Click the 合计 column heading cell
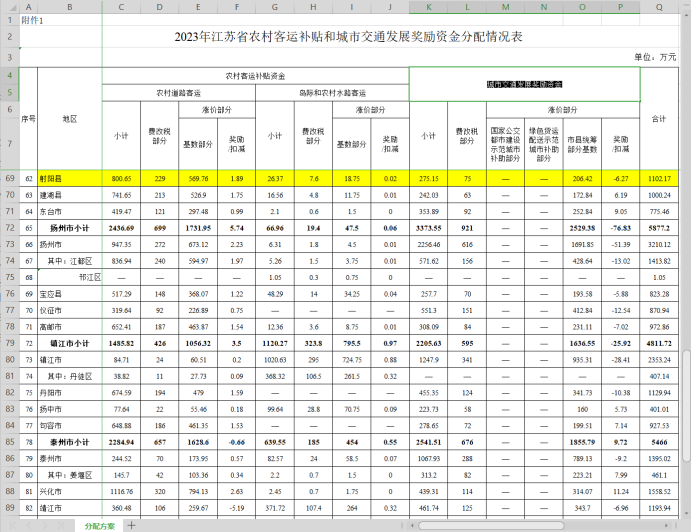 point(659,118)
